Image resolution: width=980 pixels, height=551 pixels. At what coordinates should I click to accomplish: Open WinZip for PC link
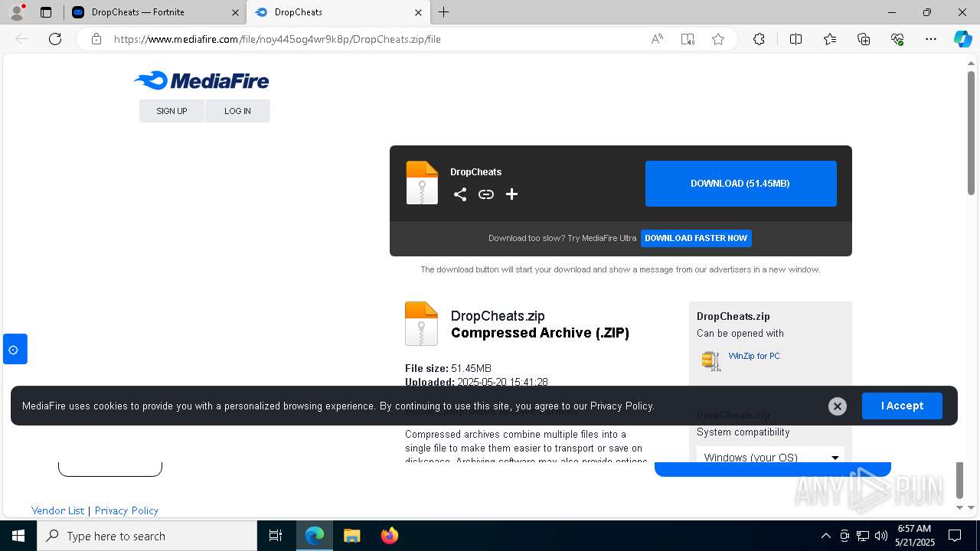[754, 356]
